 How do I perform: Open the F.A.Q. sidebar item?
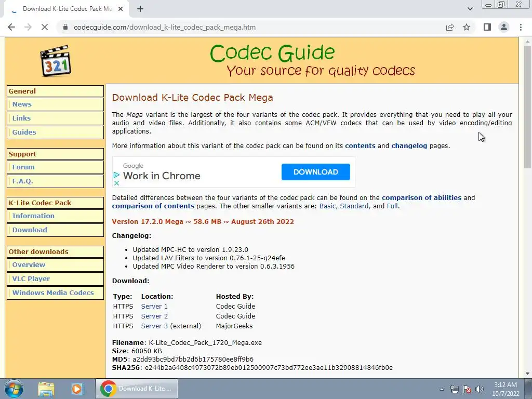(55, 181)
